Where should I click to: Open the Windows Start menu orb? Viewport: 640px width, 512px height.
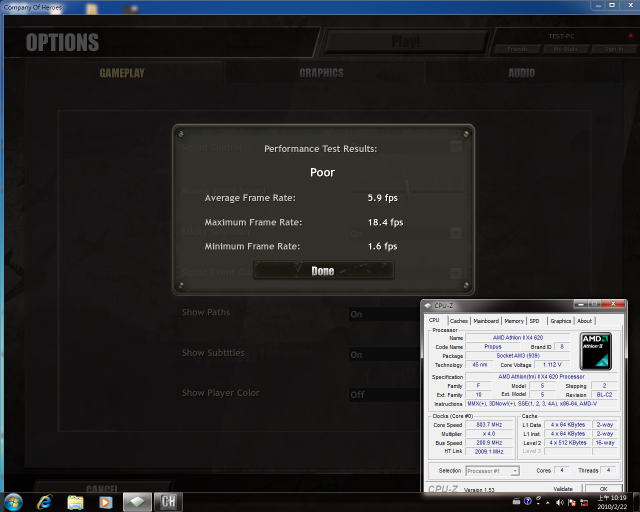[x=13, y=502]
